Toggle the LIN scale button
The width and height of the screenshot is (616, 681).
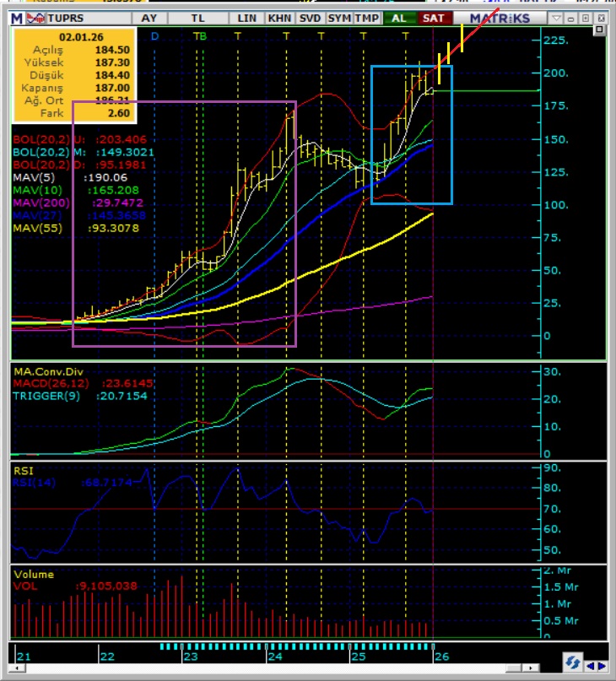tap(247, 18)
